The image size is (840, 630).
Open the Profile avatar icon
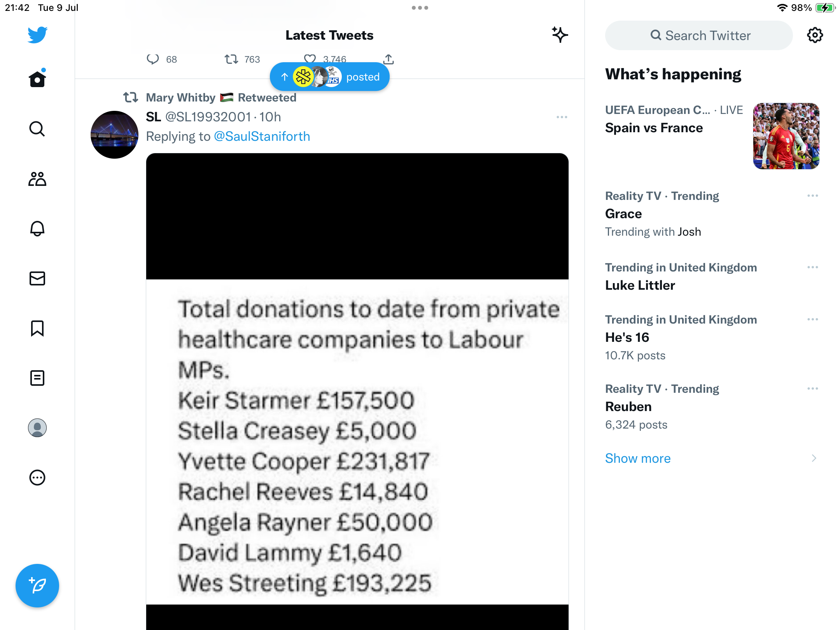(37, 428)
